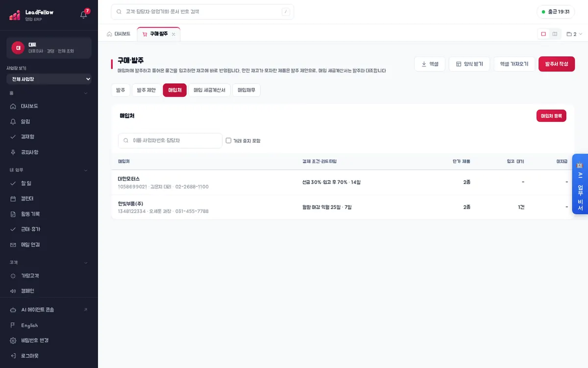Close the 구매·발주 tab
The height and width of the screenshot is (368, 588).
coord(173,34)
